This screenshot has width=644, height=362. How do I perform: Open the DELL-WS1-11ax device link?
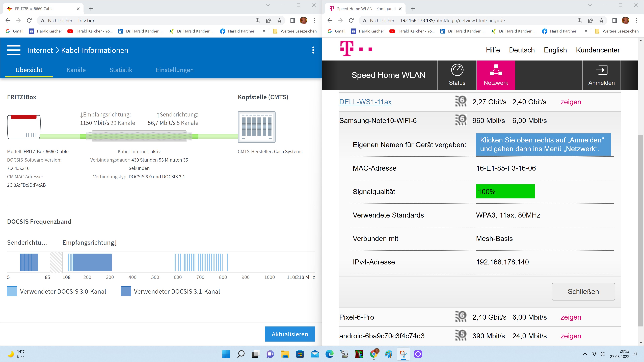tap(365, 102)
